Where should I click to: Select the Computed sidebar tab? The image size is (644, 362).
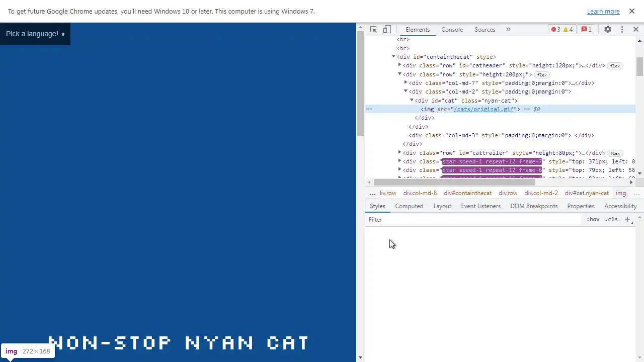pyautogui.click(x=409, y=206)
